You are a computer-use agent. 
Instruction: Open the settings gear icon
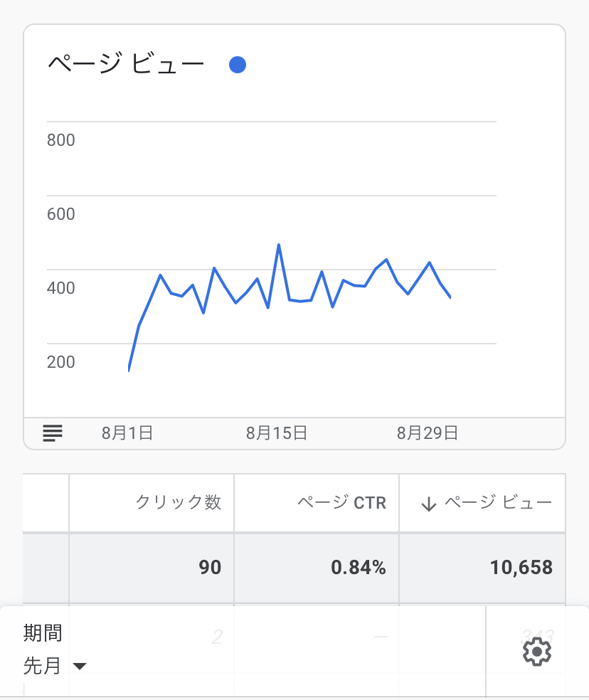(536, 651)
